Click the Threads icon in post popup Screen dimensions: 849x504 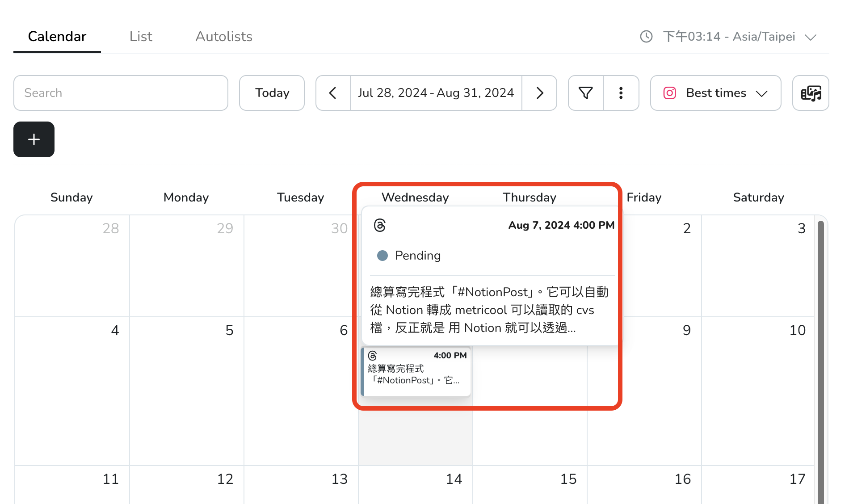click(x=380, y=225)
